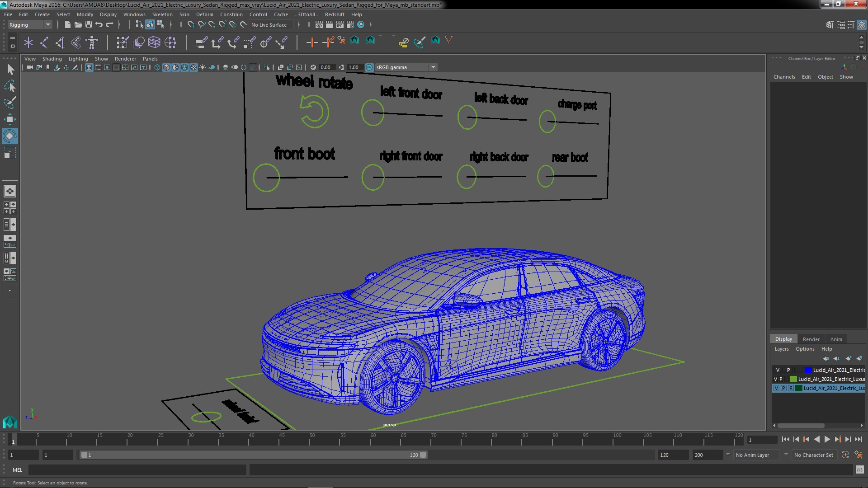Select the Joint tool on the shelf
Viewport: 868px width, 488px height.
click(x=44, y=43)
